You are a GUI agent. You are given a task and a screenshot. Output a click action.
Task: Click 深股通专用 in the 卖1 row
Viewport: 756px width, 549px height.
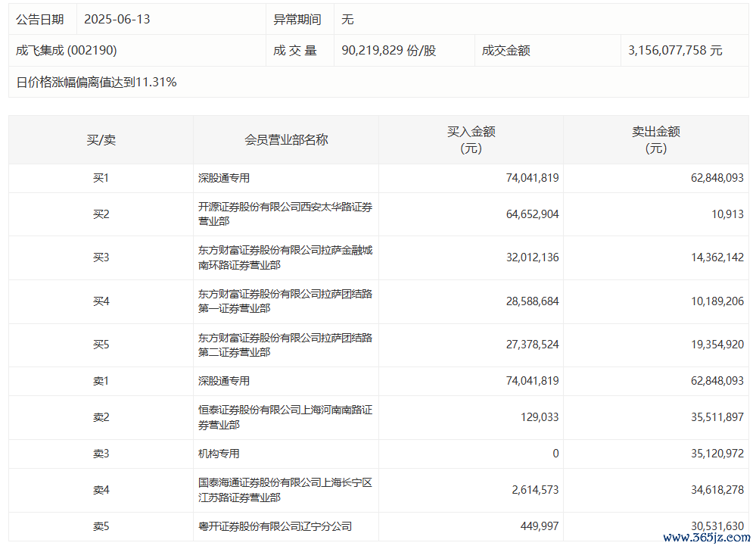[x=224, y=381]
